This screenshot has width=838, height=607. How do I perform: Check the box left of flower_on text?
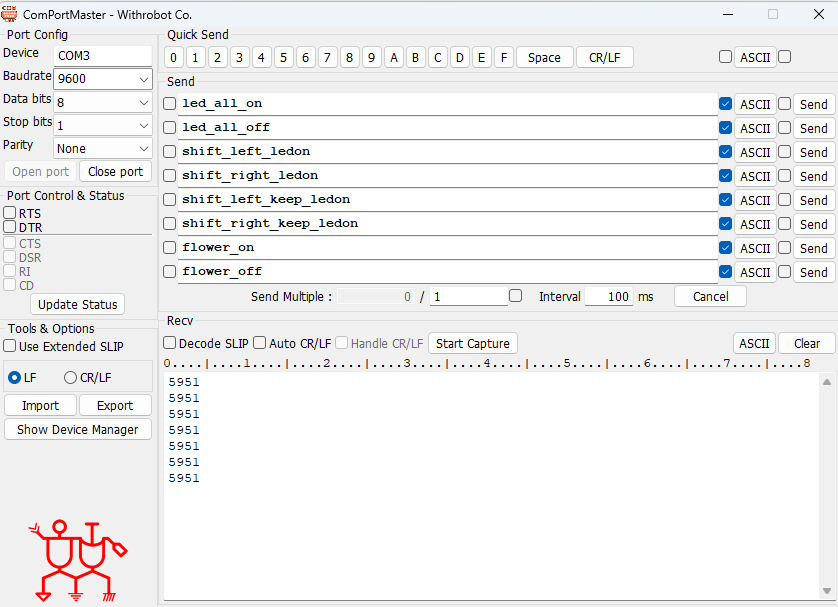pyautogui.click(x=169, y=247)
